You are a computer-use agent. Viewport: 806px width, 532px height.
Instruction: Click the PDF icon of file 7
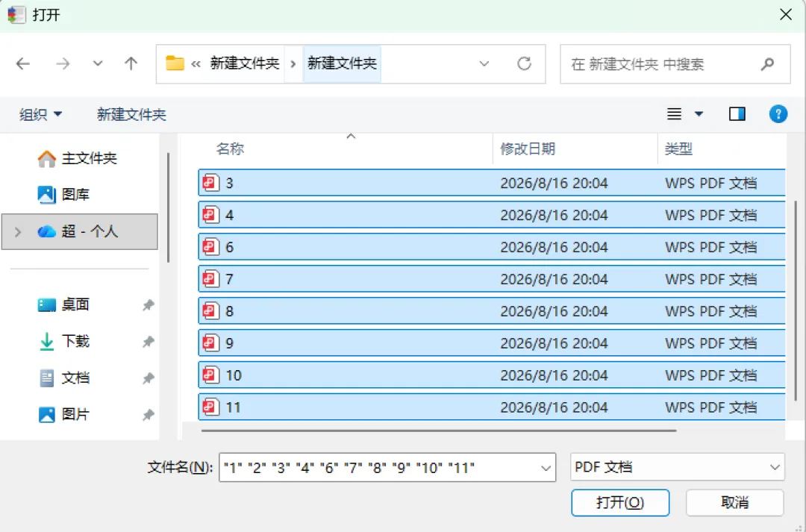tap(210, 278)
